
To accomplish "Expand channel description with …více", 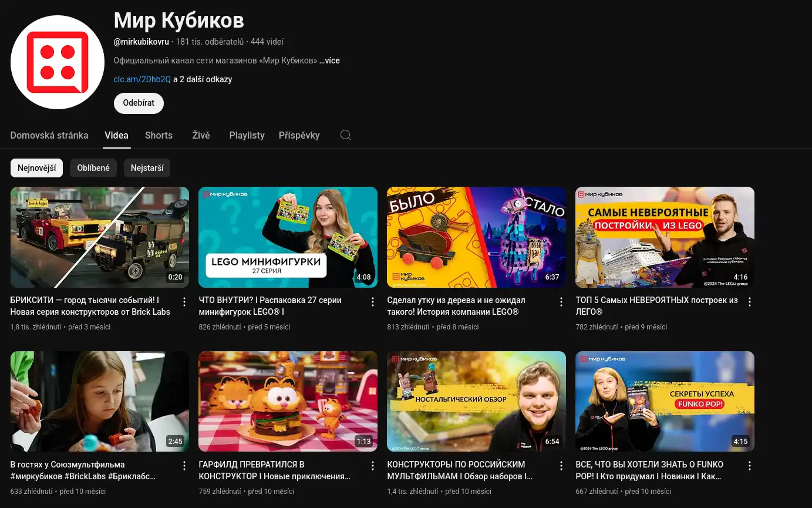I will click(x=329, y=60).
